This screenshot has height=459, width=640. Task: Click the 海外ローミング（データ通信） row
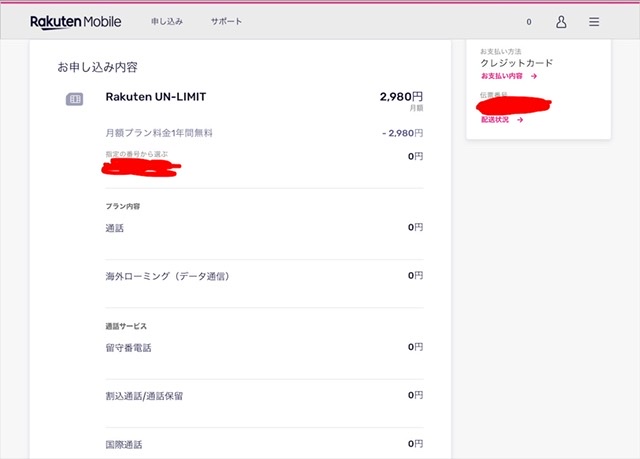click(264, 276)
